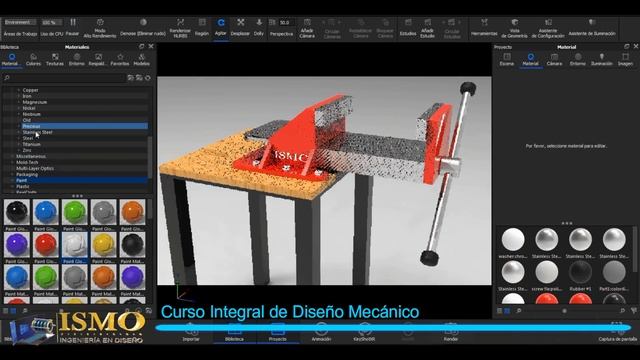The height and width of the screenshot is (360, 640).
Task: Toggle the Biblioteca panel button
Action: [234, 332]
